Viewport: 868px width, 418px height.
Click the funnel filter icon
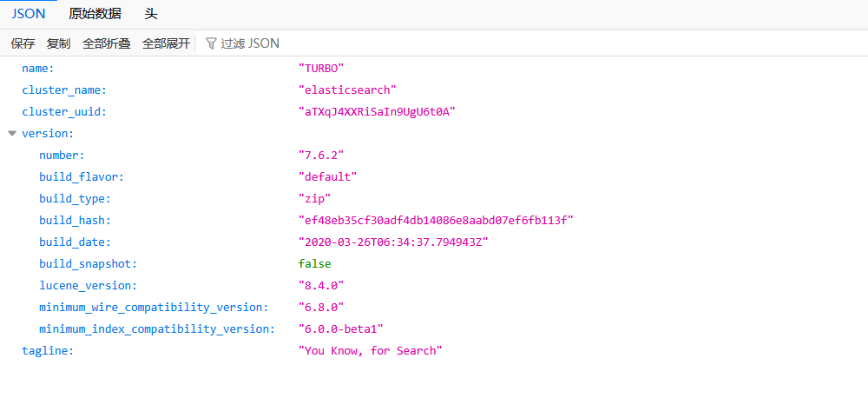(x=211, y=43)
